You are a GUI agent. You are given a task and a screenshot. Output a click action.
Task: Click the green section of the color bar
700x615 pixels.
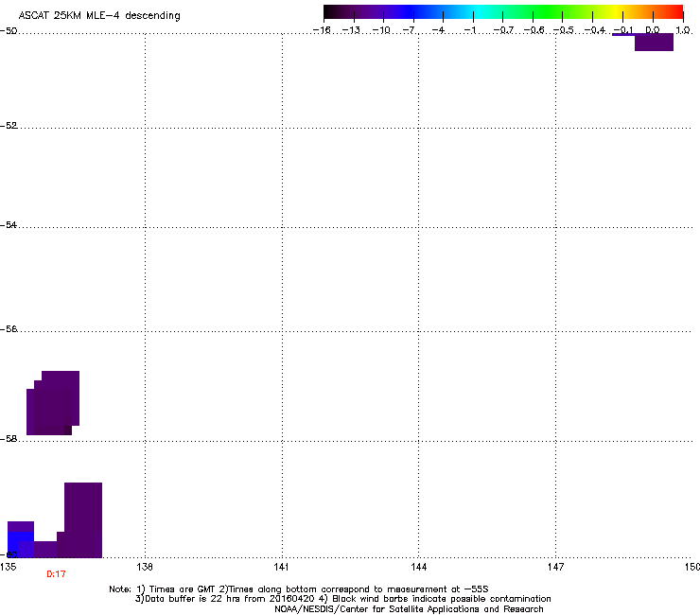[x=549, y=11]
